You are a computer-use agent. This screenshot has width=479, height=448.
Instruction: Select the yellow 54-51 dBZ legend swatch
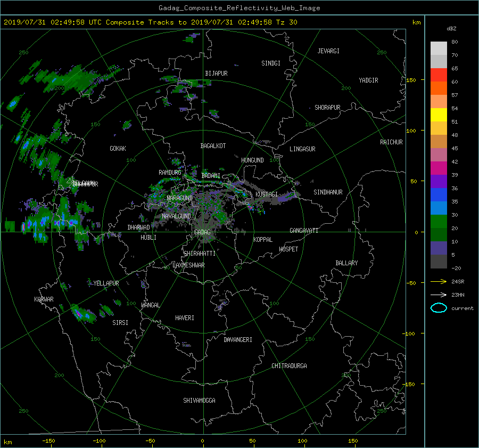(x=439, y=115)
